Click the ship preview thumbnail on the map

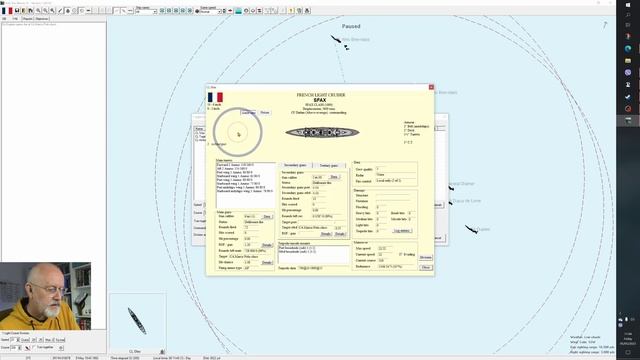click(x=138, y=321)
